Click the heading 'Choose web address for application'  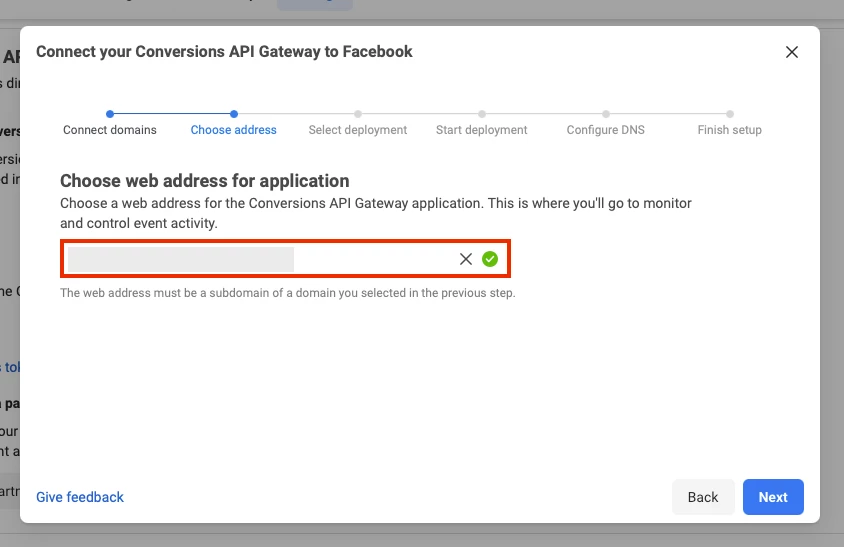point(205,181)
